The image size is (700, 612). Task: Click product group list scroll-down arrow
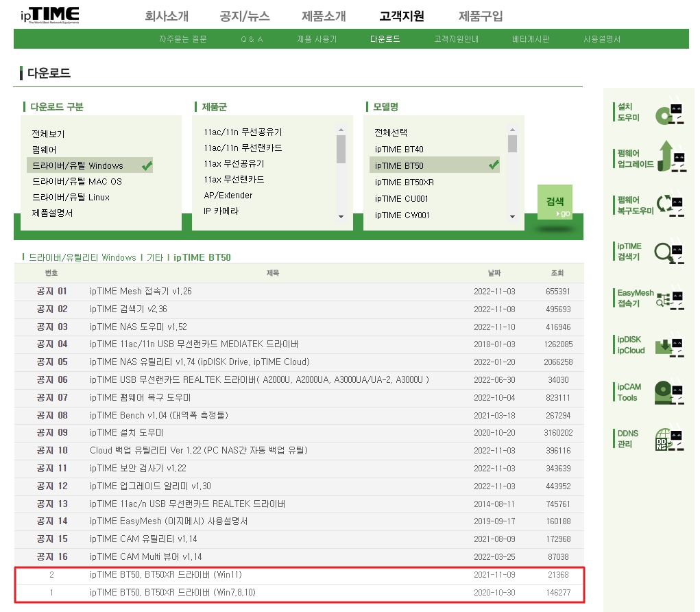[341, 217]
